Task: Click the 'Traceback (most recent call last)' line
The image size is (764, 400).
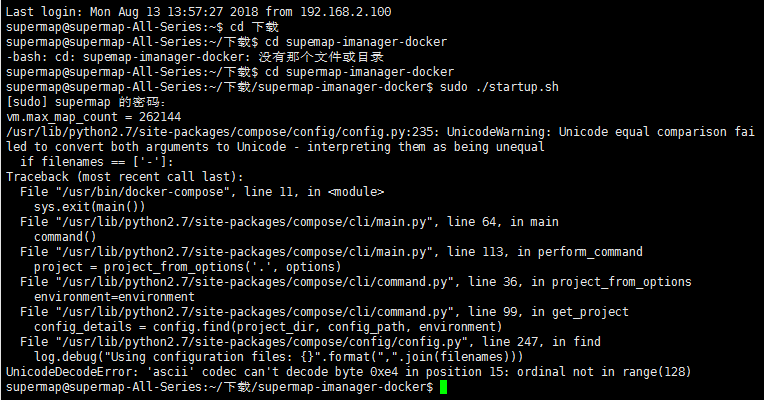Action: click(x=124, y=177)
